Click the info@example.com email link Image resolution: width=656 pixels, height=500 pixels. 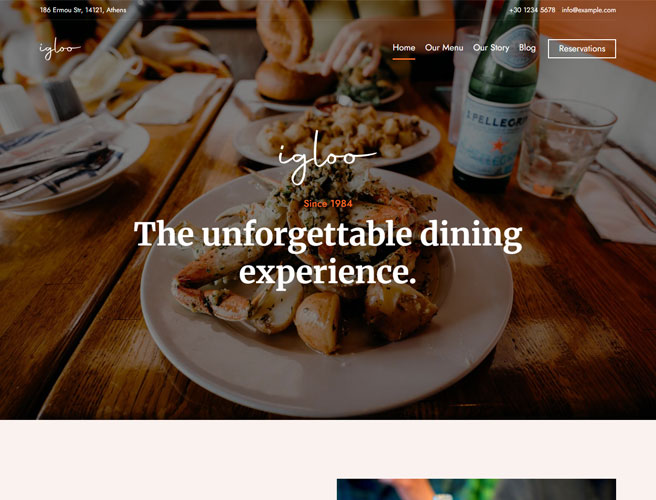(x=589, y=10)
